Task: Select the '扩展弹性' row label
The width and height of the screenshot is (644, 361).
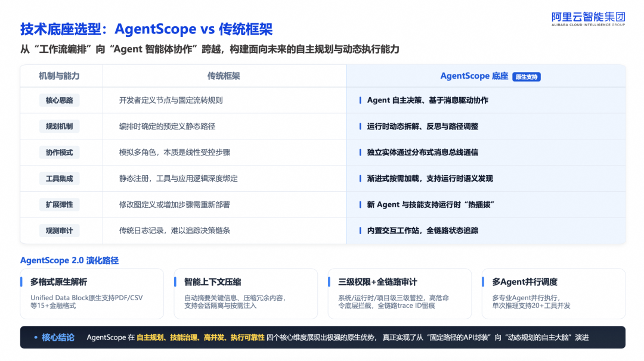Action: (x=59, y=204)
